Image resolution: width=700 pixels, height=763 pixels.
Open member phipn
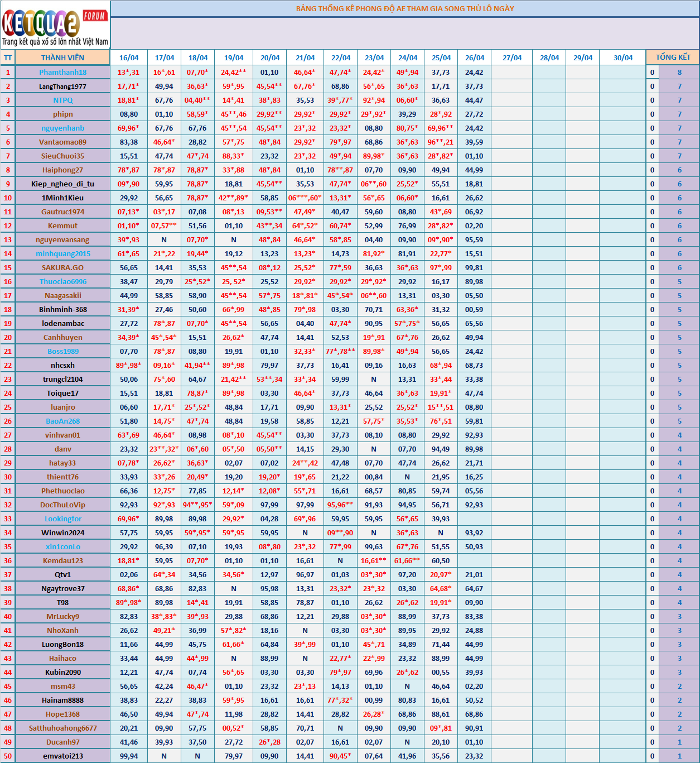click(62, 114)
